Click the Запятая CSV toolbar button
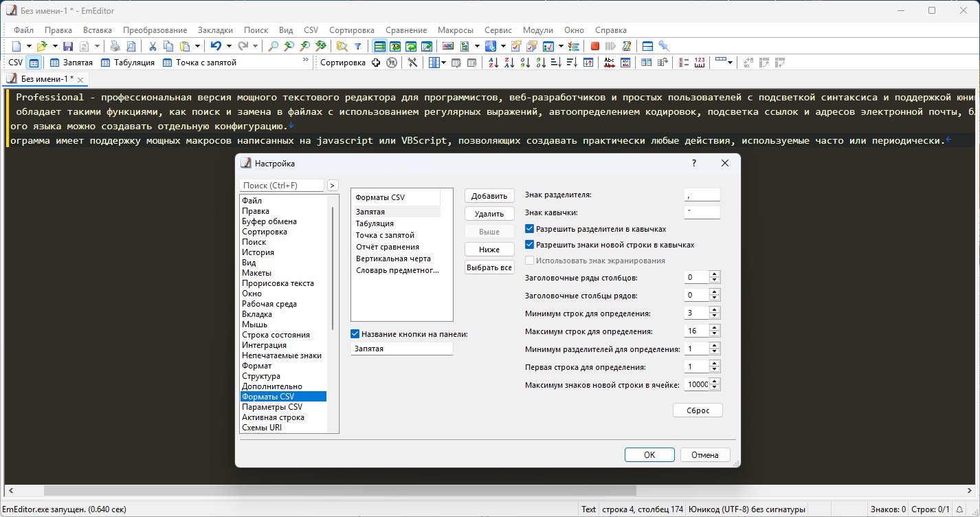 pos(71,63)
